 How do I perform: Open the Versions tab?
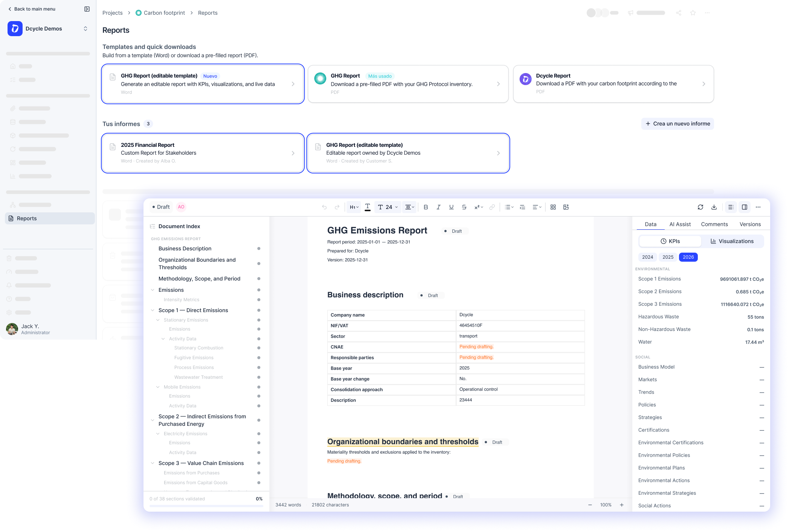(x=750, y=224)
